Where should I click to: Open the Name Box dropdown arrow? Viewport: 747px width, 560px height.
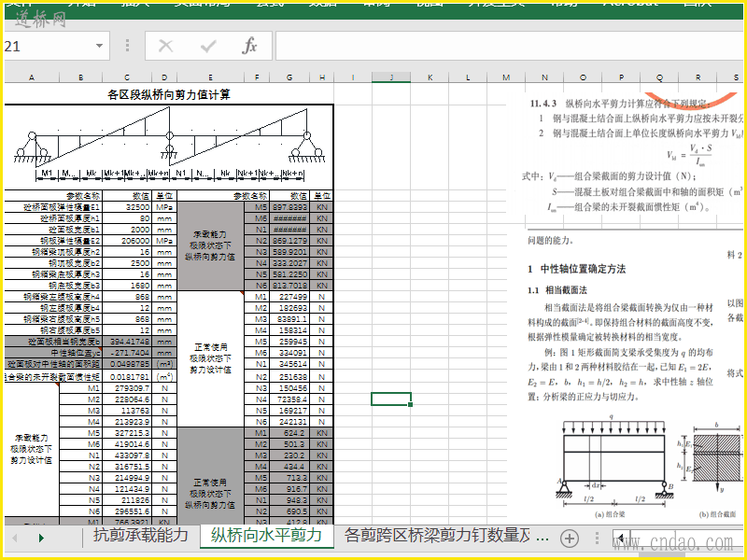[x=99, y=46]
